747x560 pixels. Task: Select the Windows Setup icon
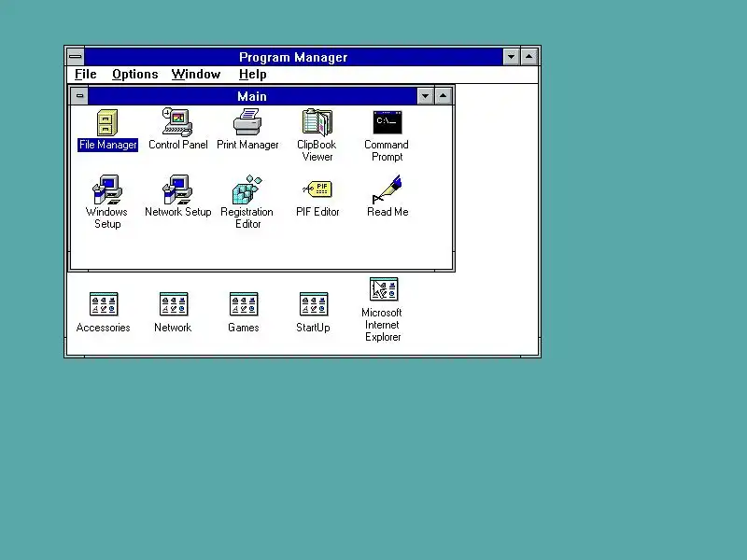[107, 189]
